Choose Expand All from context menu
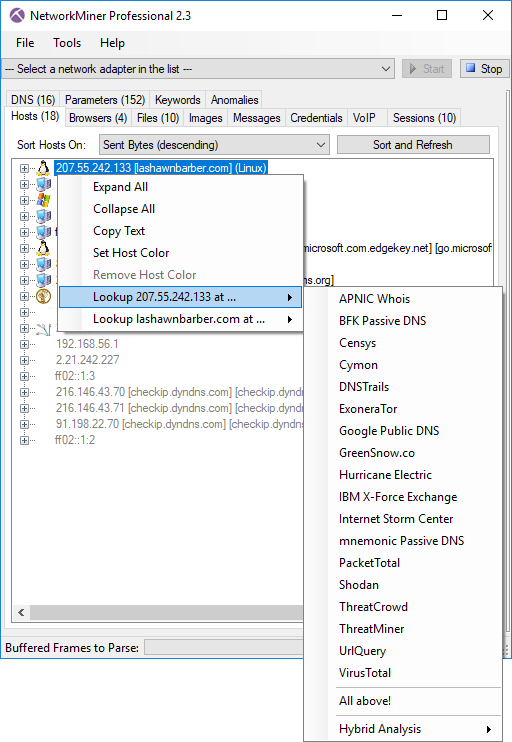Screen dimensions: 512x742 click(x=180, y=187)
